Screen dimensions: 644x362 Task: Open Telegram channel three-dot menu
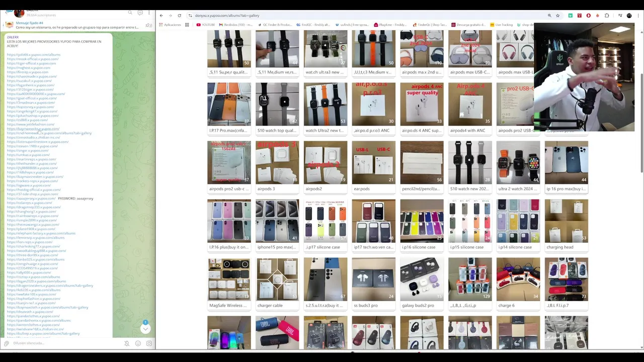(x=149, y=13)
